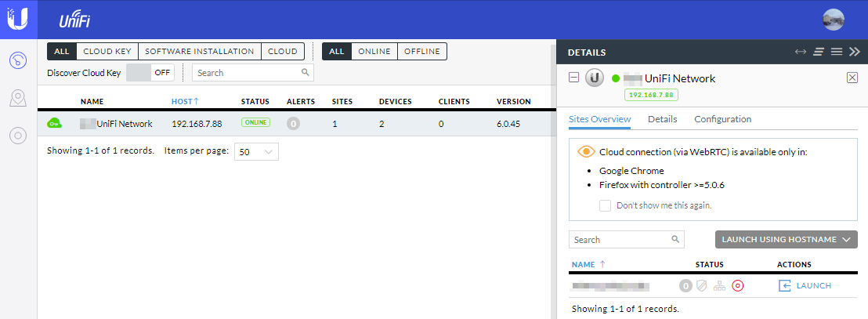Filter controllers by Online status

pos(374,52)
